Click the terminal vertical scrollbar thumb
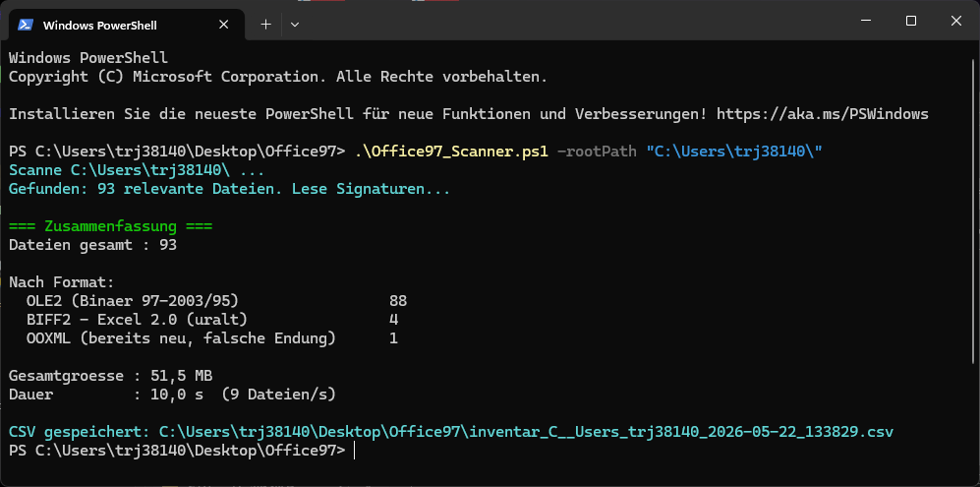Screen dimensions: 980x487 coord(973,210)
